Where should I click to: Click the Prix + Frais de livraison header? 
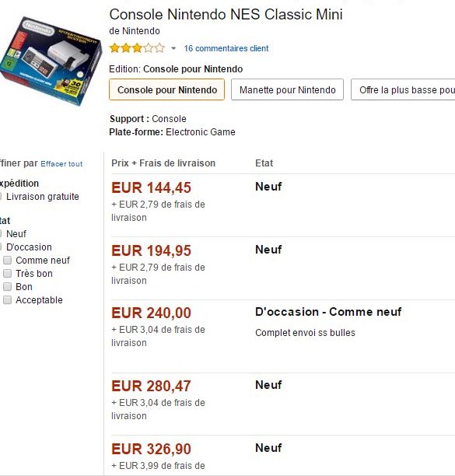coord(163,163)
